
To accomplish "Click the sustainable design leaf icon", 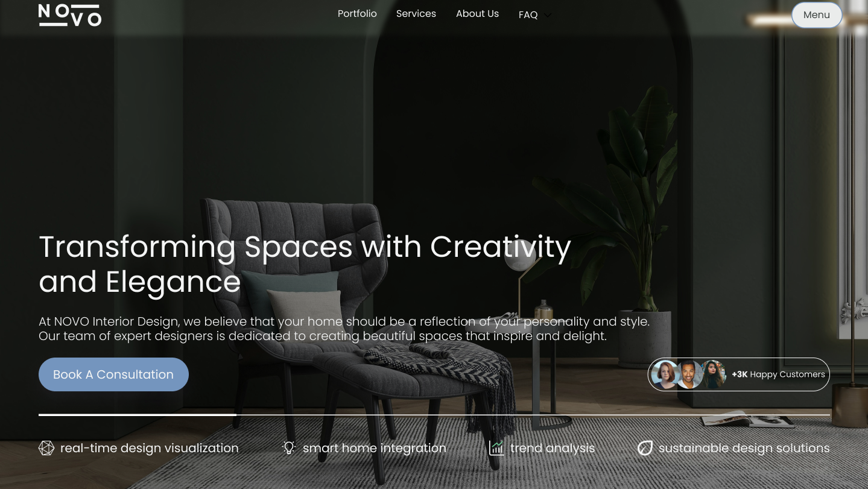I will click(645, 448).
